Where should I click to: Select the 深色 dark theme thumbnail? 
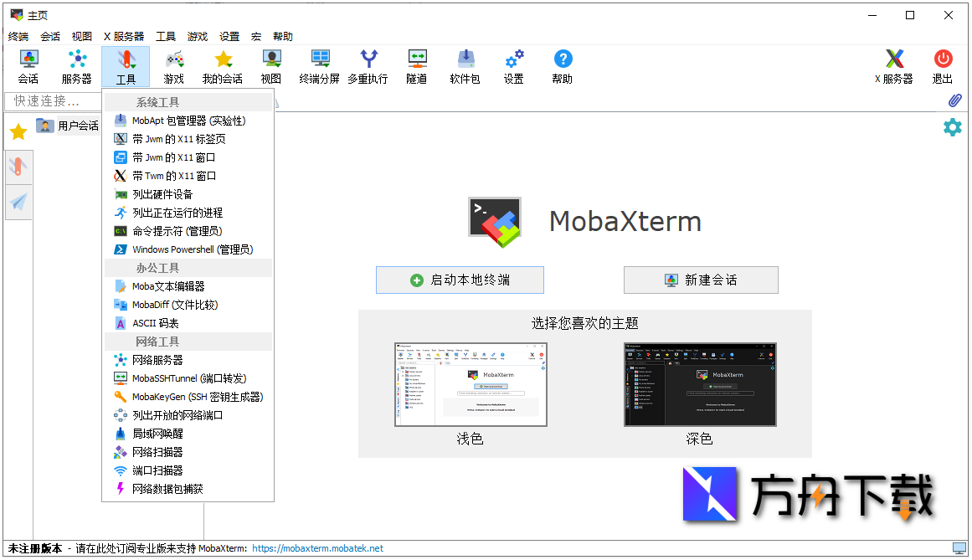click(699, 385)
